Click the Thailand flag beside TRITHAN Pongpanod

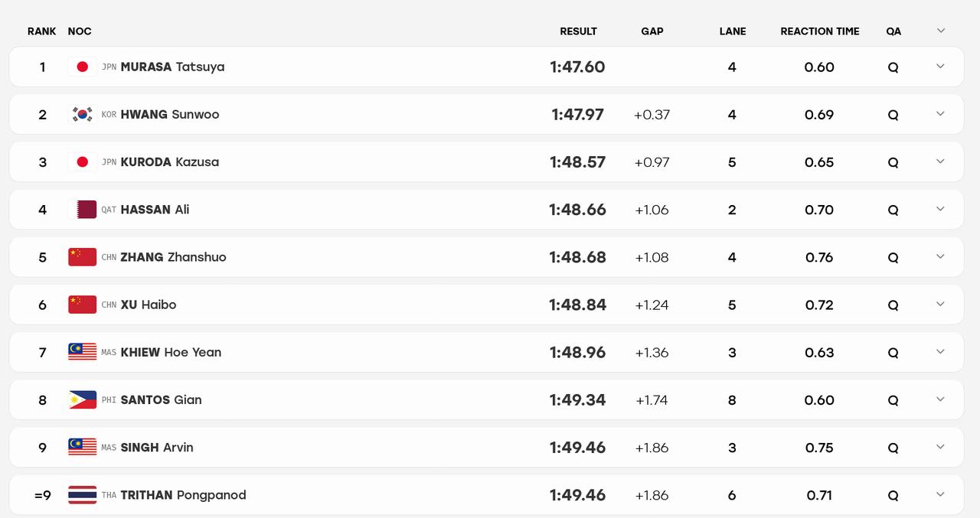click(82, 495)
